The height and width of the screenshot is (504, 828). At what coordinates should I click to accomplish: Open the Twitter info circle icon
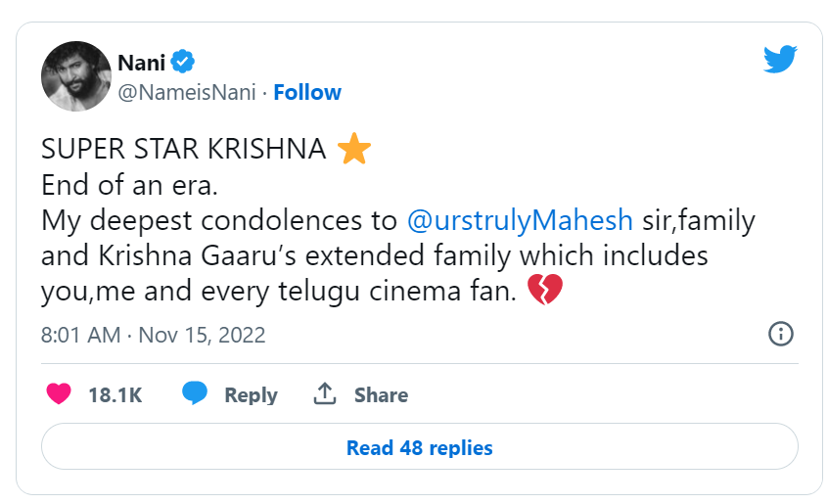pyautogui.click(x=780, y=334)
